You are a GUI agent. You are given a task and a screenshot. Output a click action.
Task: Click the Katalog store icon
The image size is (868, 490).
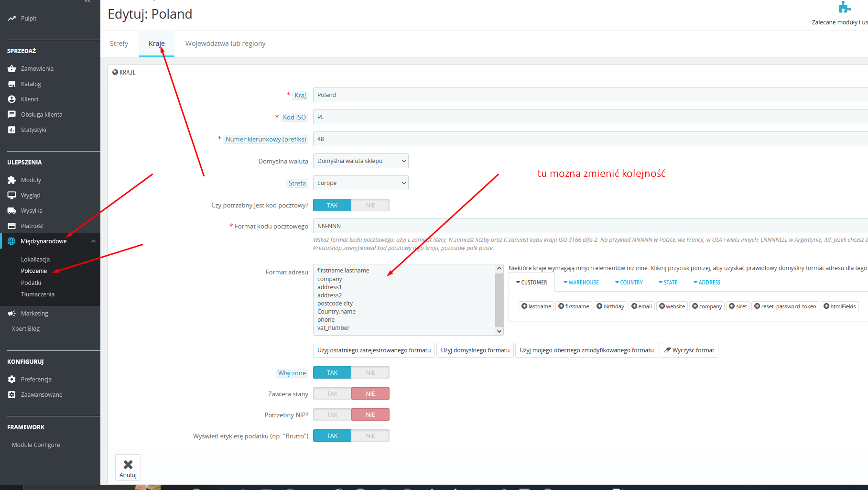point(12,84)
